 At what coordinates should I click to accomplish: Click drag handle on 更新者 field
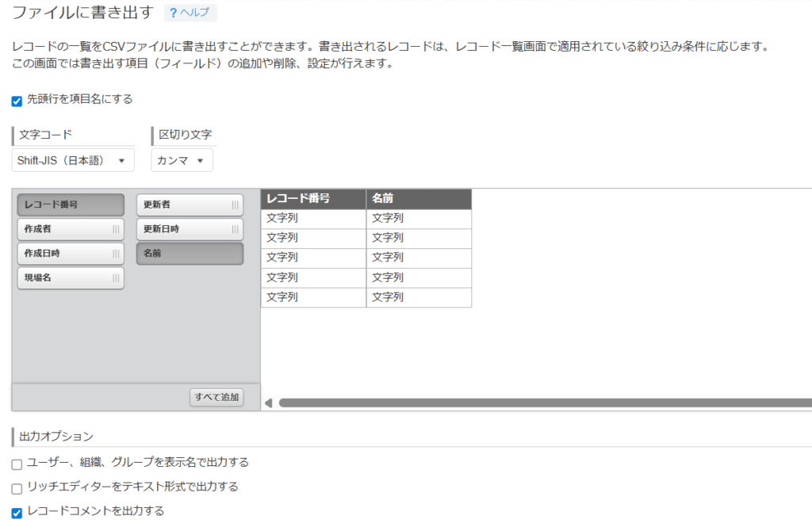(235, 204)
